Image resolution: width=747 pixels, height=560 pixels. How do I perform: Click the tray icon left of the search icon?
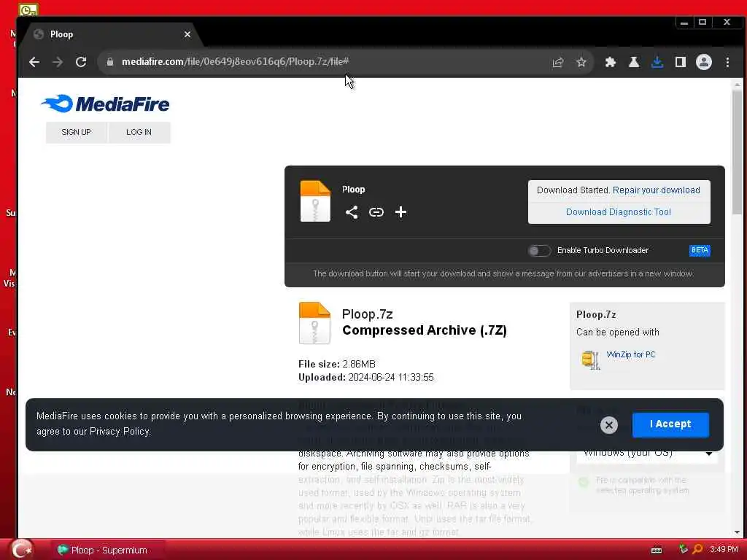pyautogui.click(x=683, y=549)
